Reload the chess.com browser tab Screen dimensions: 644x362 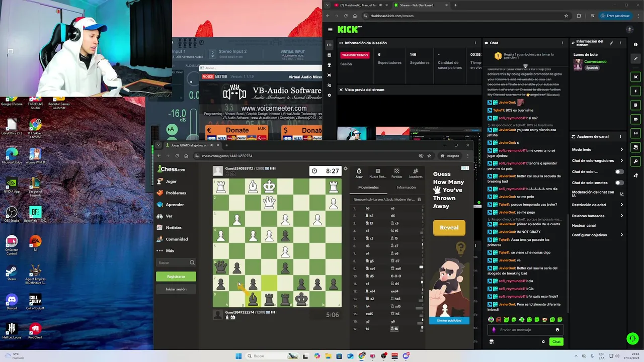coord(177,156)
